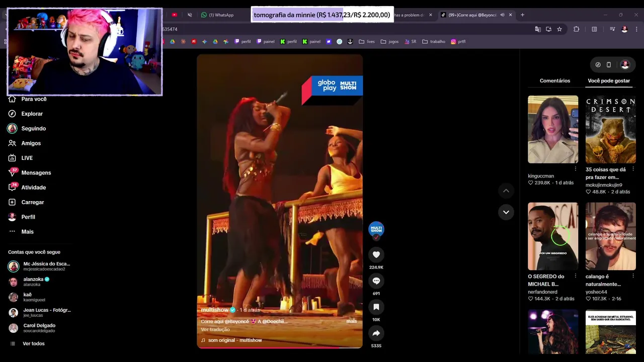Open the three-dot menu on '35 coisas' video
Viewport: 644px width, 362px height.
pyautogui.click(x=633, y=169)
